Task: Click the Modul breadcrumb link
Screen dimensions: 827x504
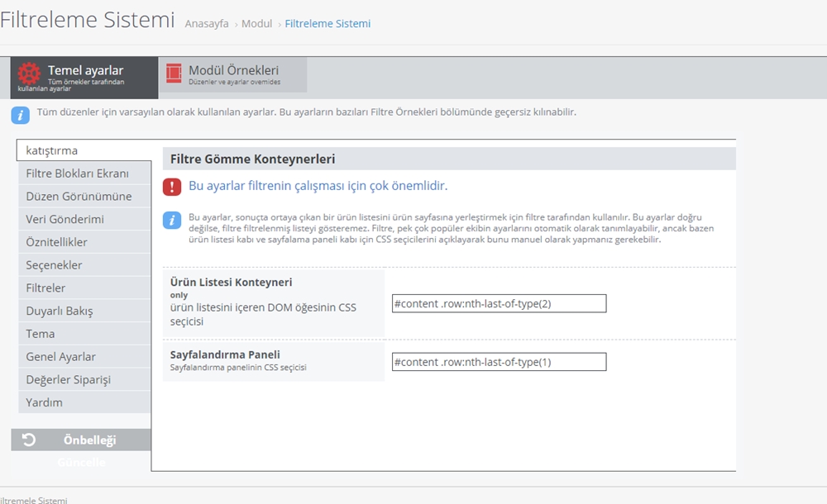Action: (257, 24)
